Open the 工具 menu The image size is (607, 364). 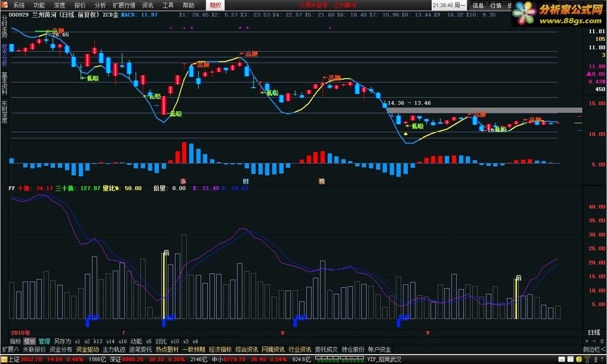[x=168, y=5]
